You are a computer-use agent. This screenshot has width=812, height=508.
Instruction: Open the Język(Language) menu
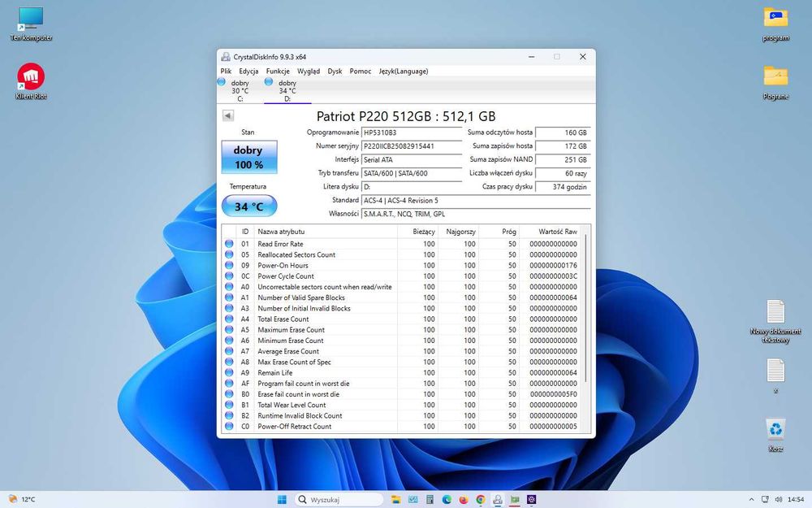(x=404, y=71)
